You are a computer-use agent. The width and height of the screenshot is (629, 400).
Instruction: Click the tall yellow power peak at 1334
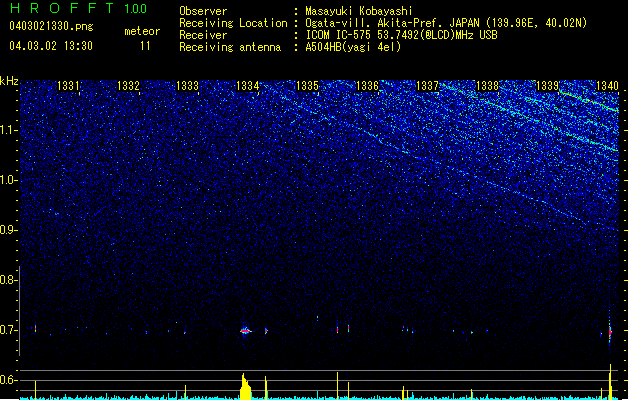pyautogui.click(x=245, y=386)
